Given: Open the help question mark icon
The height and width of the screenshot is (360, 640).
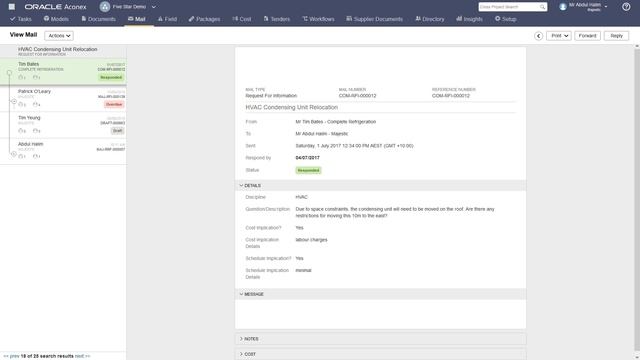Looking at the screenshot, I should coord(626,7).
